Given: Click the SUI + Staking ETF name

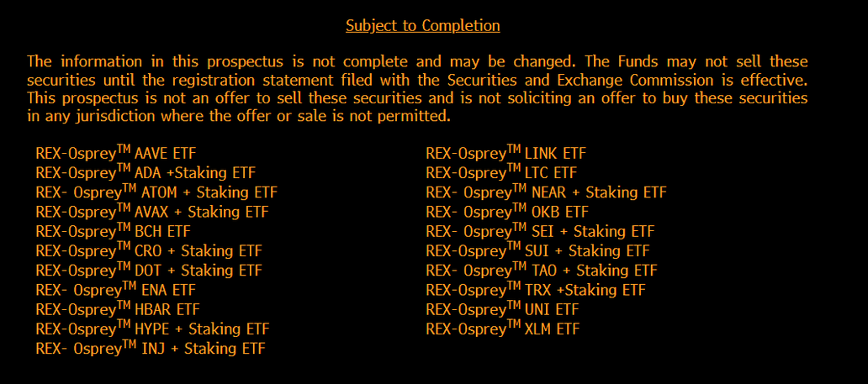Looking at the screenshot, I should tap(537, 250).
